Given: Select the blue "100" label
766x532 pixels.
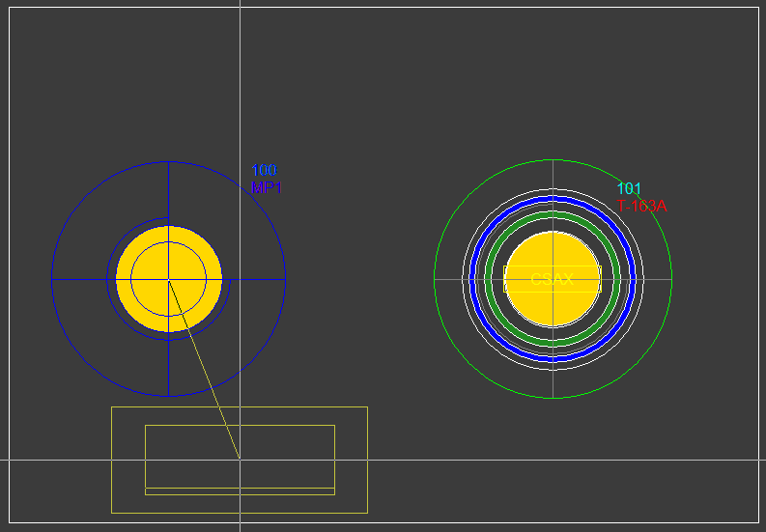Looking at the screenshot, I should pyautogui.click(x=265, y=171).
